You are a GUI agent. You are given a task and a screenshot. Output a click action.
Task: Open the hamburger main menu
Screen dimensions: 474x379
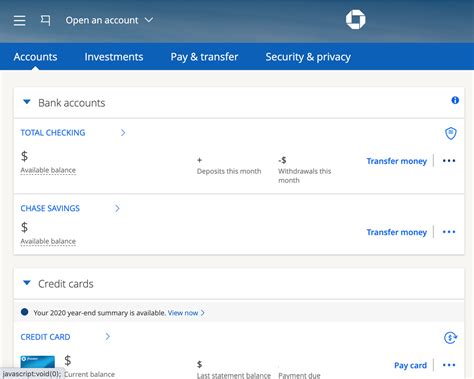coord(20,20)
